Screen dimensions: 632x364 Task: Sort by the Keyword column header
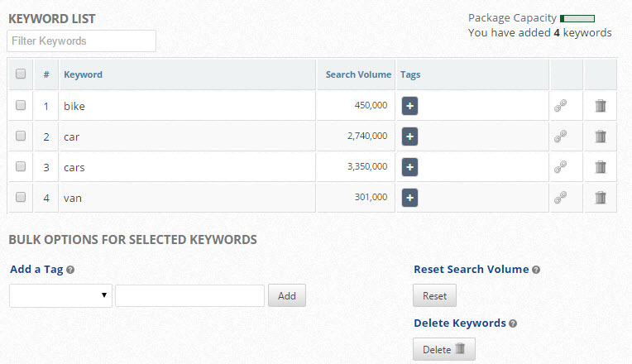pyautogui.click(x=83, y=74)
